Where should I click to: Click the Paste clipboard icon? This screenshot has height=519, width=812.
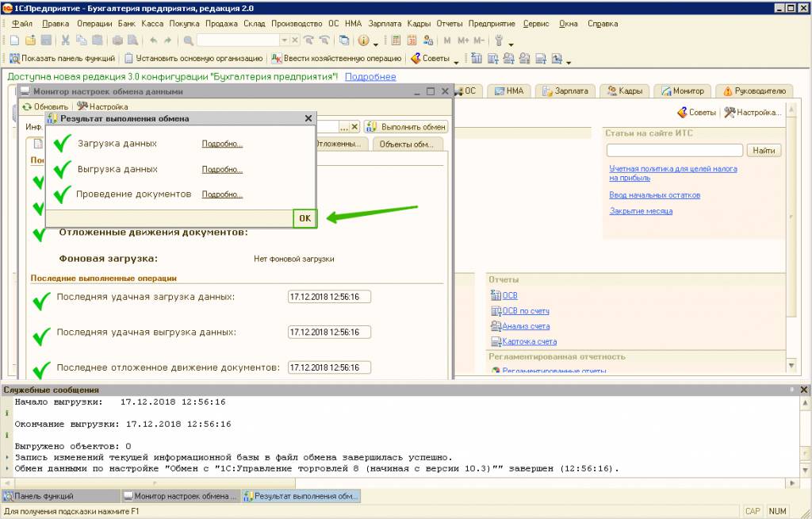coord(97,40)
